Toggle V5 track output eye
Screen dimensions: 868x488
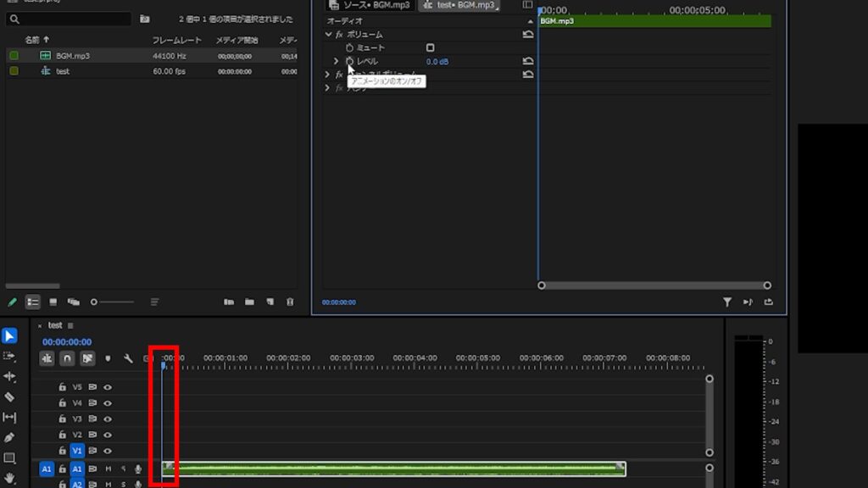pyautogui.click(x=108, y=387)
